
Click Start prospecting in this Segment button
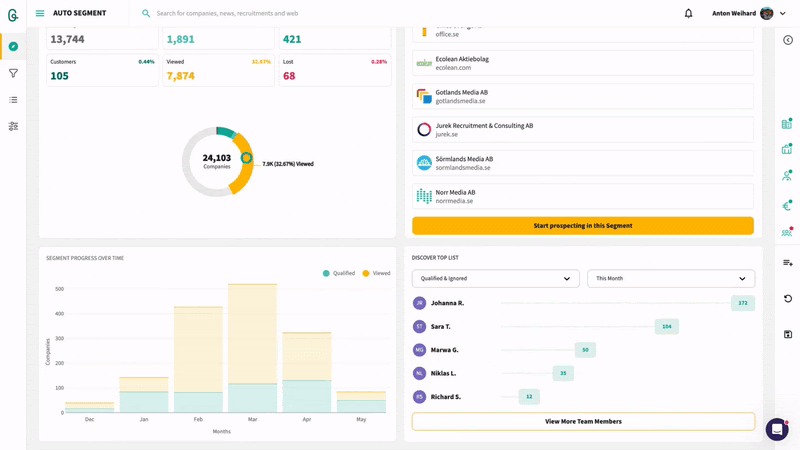[582, 226]
